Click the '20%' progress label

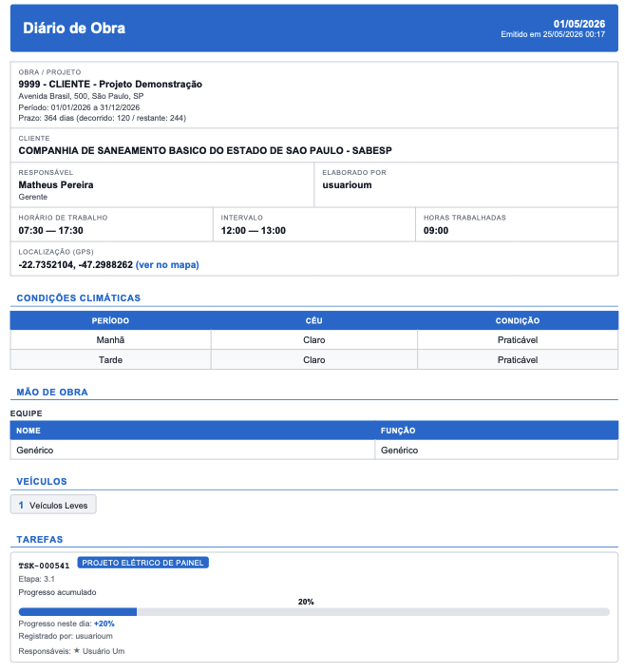point(306,602)
